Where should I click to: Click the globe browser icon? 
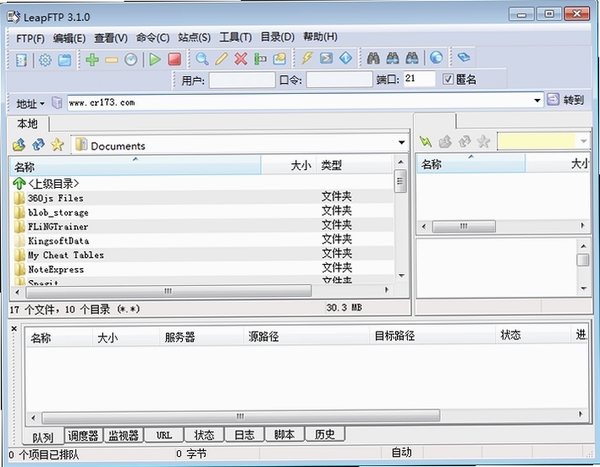point(436,58)
